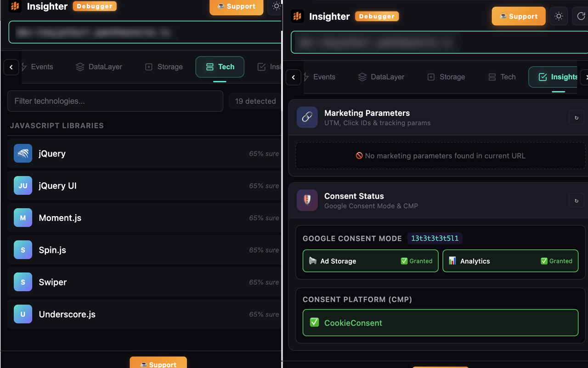Focus the Filter technologies input
Viewport: 588px width, 368px height.
point(115,101)
